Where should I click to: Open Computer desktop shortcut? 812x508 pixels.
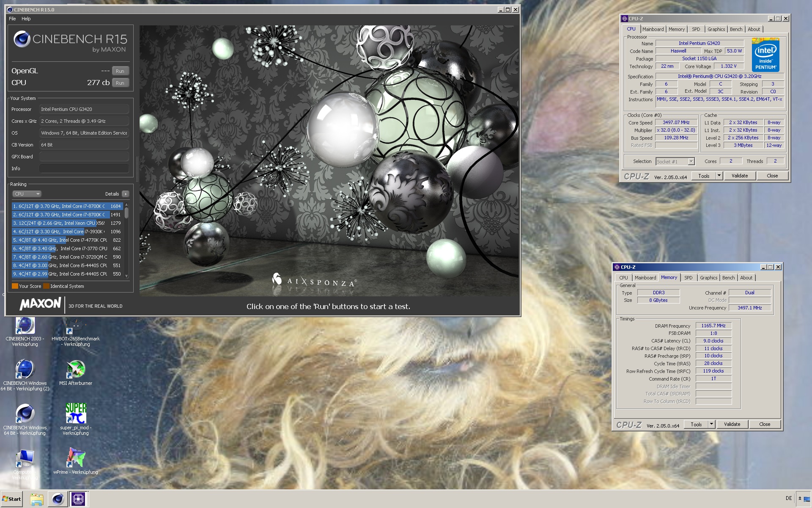[x=25, y=464]
